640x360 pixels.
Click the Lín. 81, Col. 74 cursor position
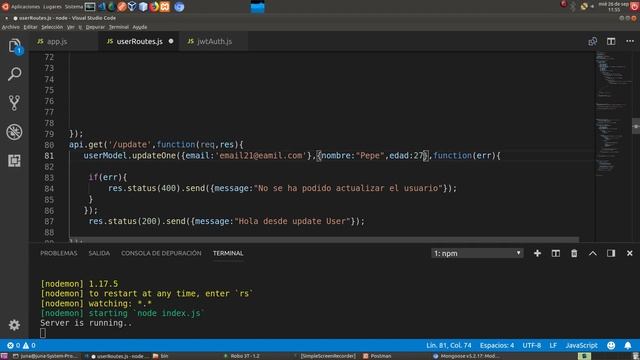[x=449, y=345]
